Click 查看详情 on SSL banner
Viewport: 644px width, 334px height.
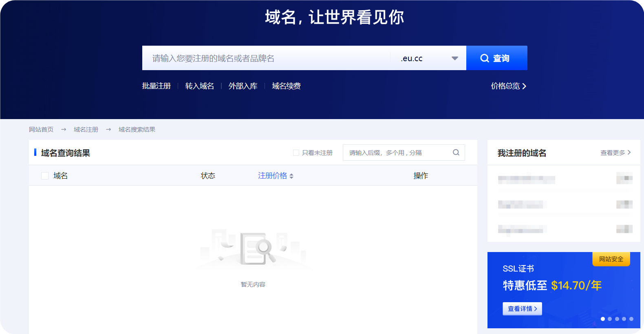pos(522,309)
